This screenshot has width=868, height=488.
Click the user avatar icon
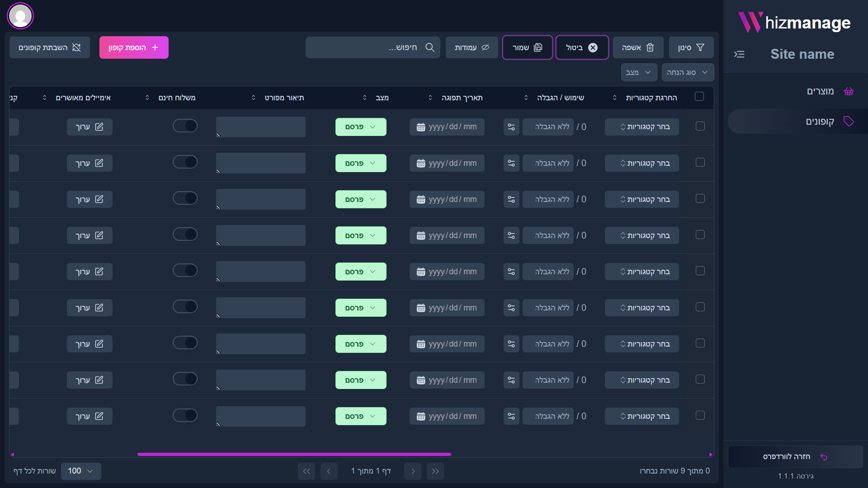[x=20, y=16]
